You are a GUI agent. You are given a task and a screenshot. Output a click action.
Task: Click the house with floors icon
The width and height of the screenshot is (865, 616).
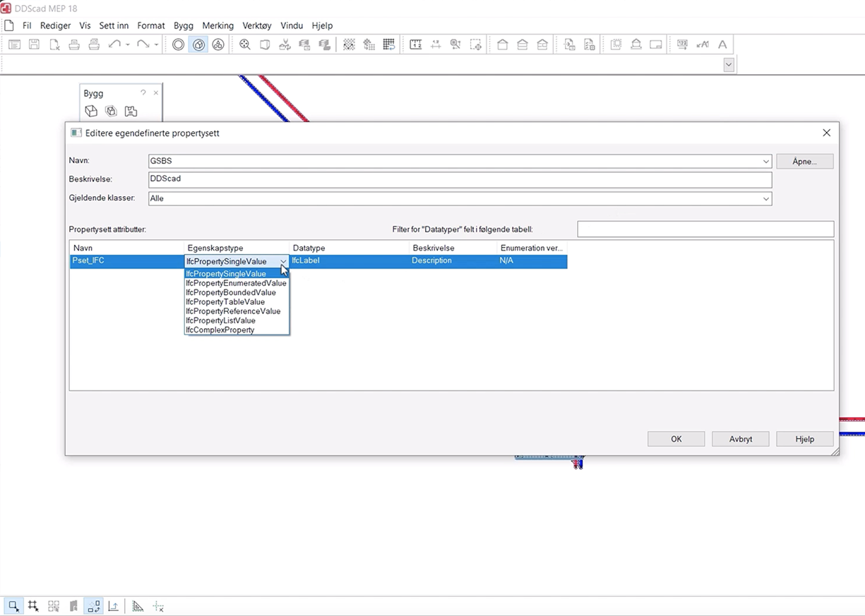pos(523,44)
